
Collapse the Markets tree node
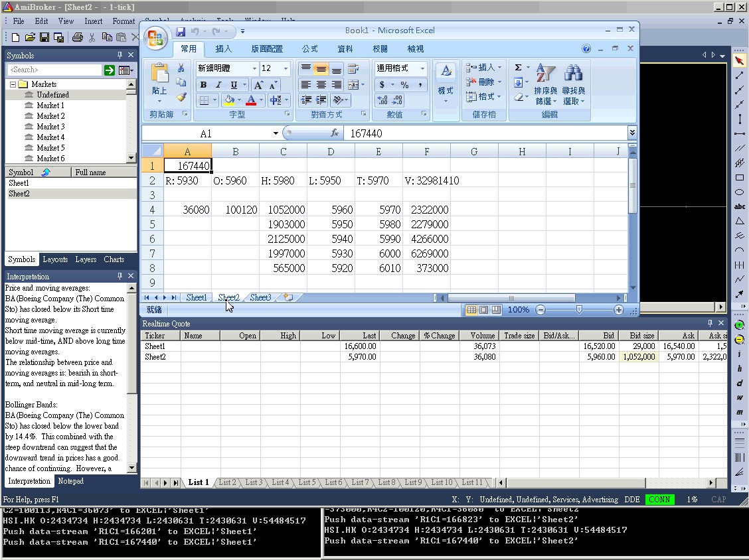[13, 84]
